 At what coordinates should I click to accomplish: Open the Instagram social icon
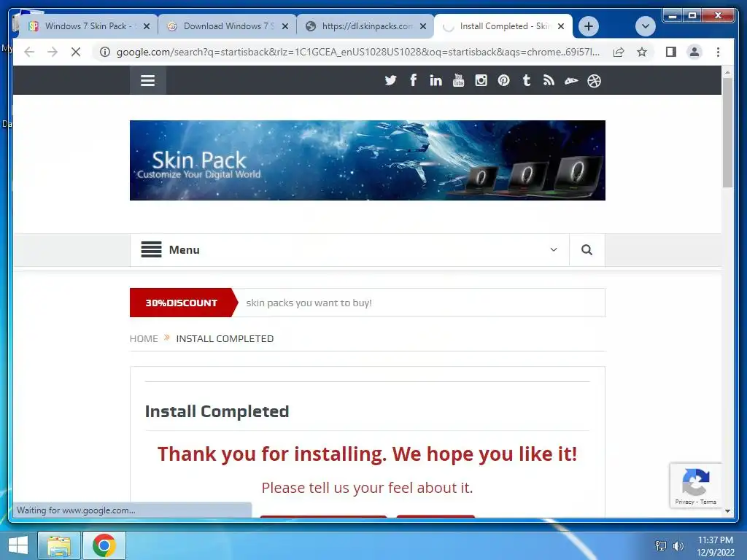click(481, 80)
